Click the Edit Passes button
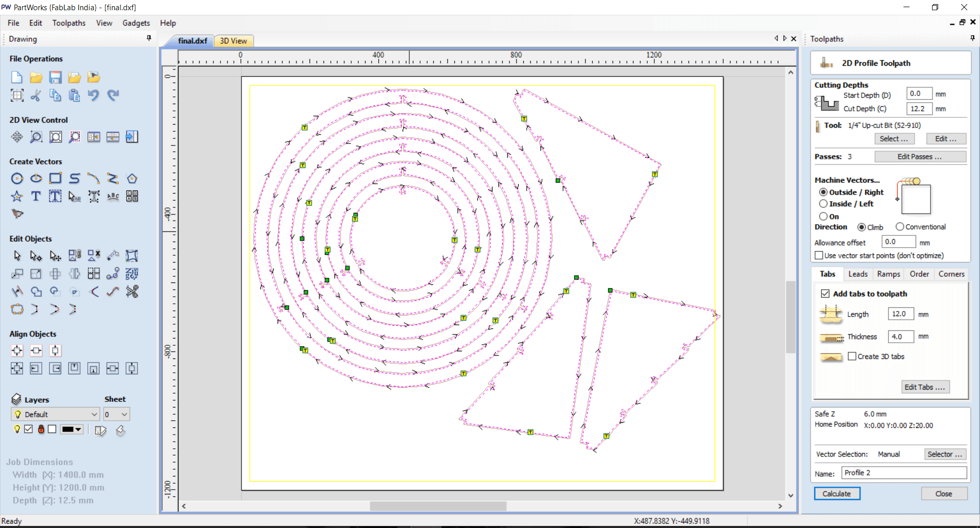The height and width of the screenshot is (528, 980). pyautogui.click(x=920, y=157)
